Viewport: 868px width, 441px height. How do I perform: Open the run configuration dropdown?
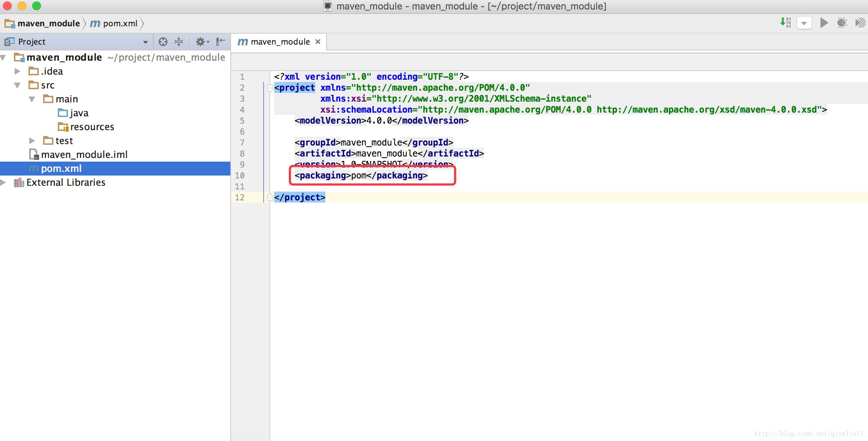coord(804,23)
